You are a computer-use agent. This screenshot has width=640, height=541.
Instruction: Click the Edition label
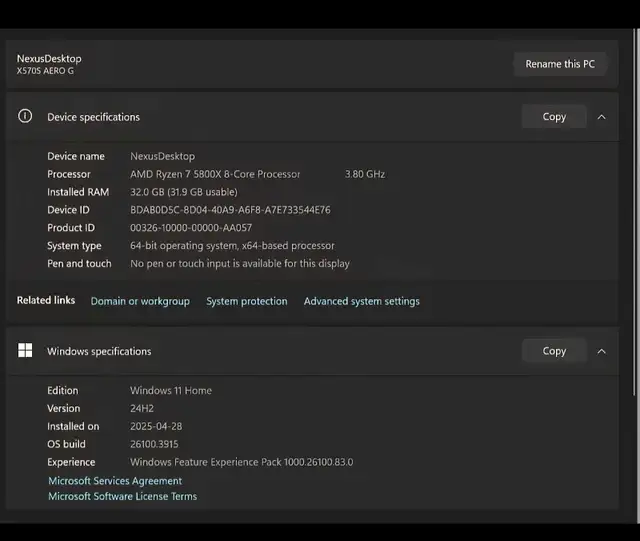pos(62,391)
